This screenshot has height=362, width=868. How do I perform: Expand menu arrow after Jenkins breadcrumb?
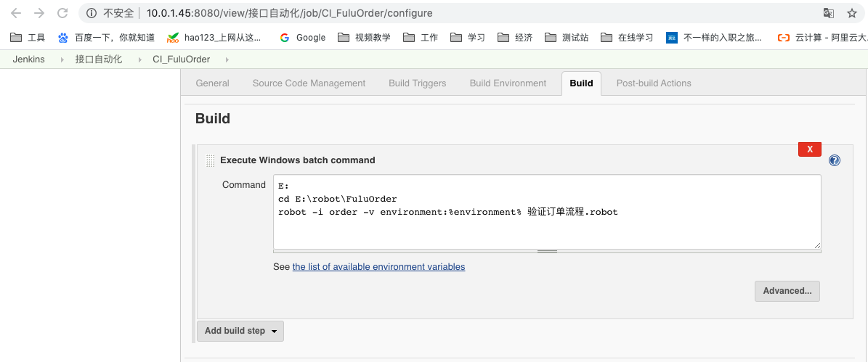coord(62,59)
